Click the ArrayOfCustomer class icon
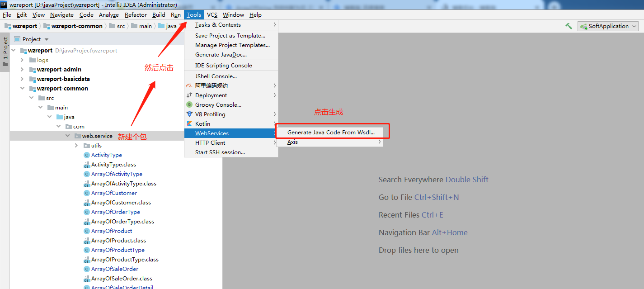This screenshot has width=644, height=289. coord(87,193)
